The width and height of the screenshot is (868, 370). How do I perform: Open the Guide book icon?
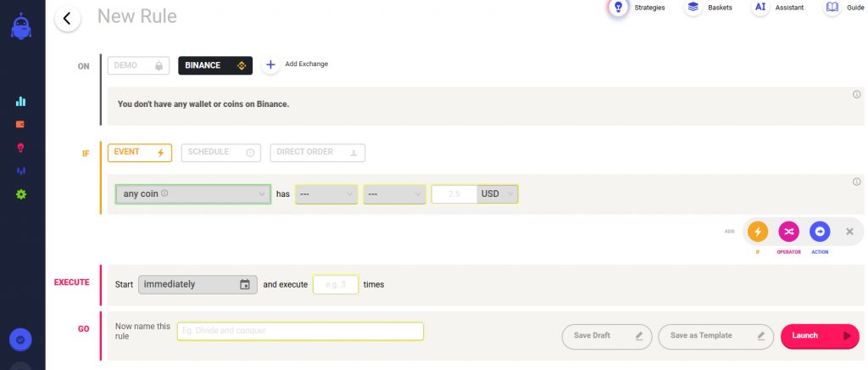832,8
